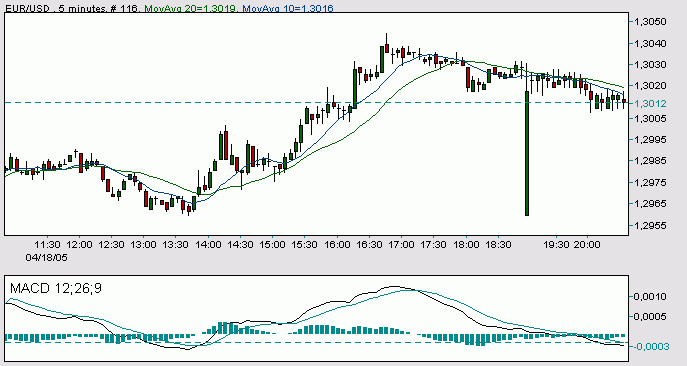This screenshot has width=687, height=366.
Task: Click the 1,2965 price axis label
Action: pos(650,203)
